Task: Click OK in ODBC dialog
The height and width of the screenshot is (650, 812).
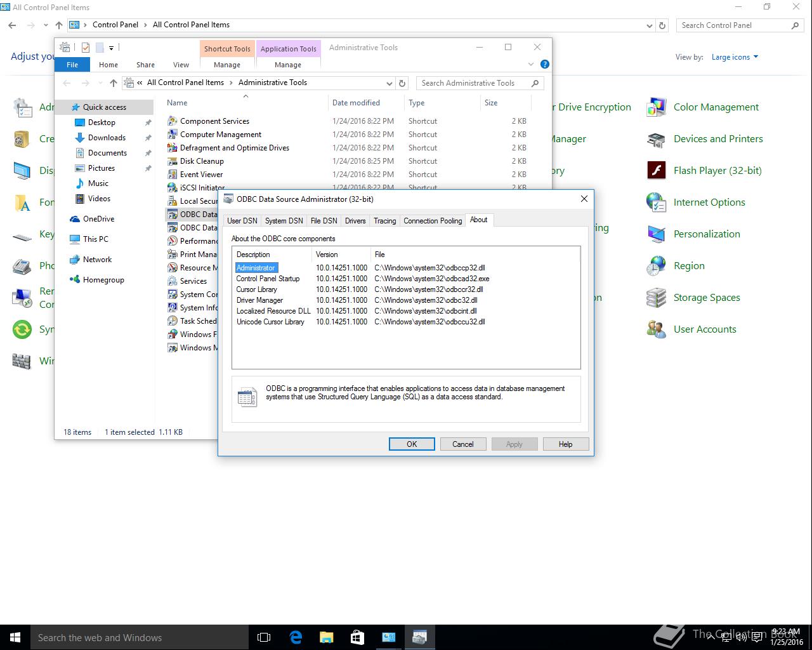Action: click(412, 444)
